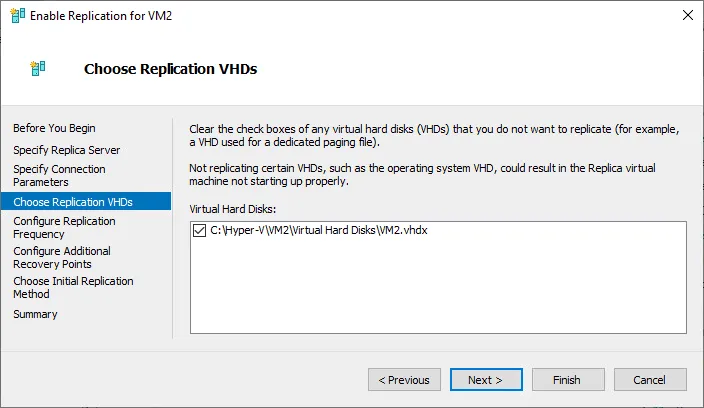The height and width of the screenshot is (408, 704).
Task: Click empty area of Virtual Hard Disks list
Action: tap(438, 290)
